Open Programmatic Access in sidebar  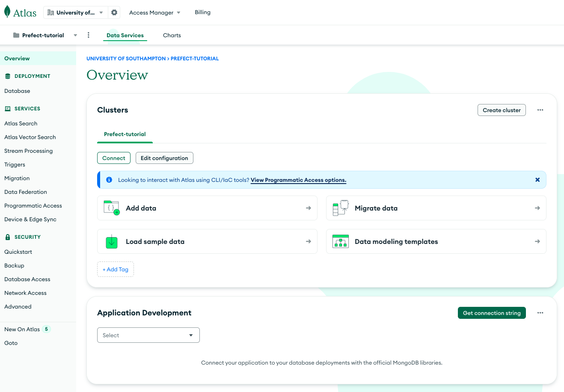click(x=33, y=205)
